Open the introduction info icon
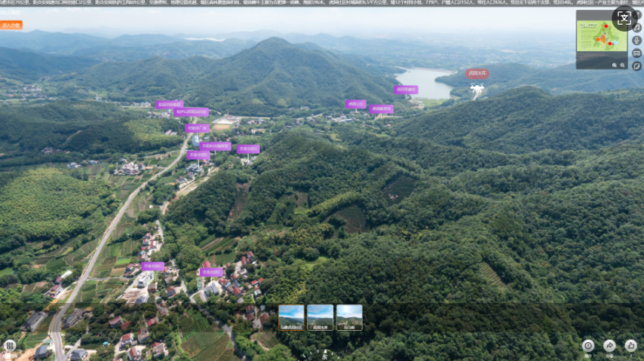The width and height of the screenshot is (644, 361). pyautogui.click(x=588, y=345)
